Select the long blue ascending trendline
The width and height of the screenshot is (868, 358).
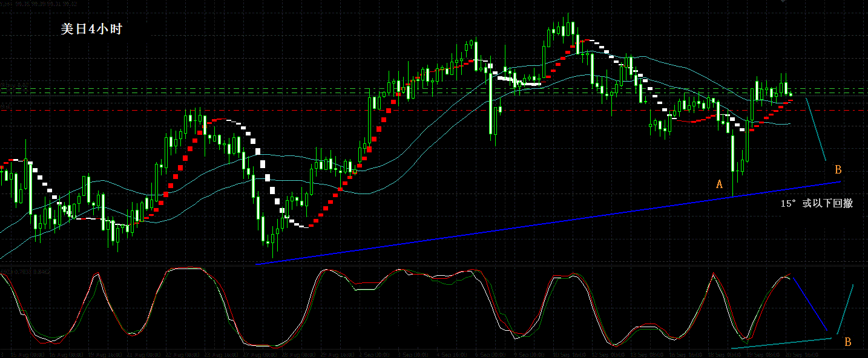point(548,223)
